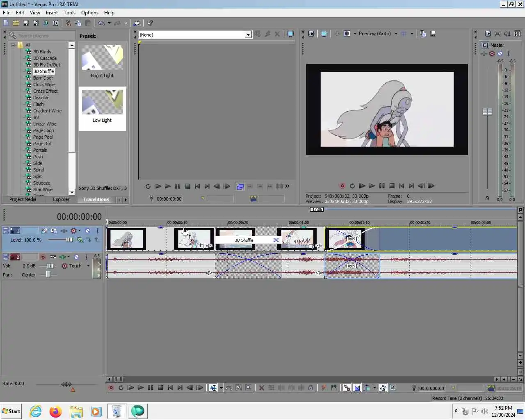Click the Open project folder icon
525x420 pixels.
(x=16, y=23)
